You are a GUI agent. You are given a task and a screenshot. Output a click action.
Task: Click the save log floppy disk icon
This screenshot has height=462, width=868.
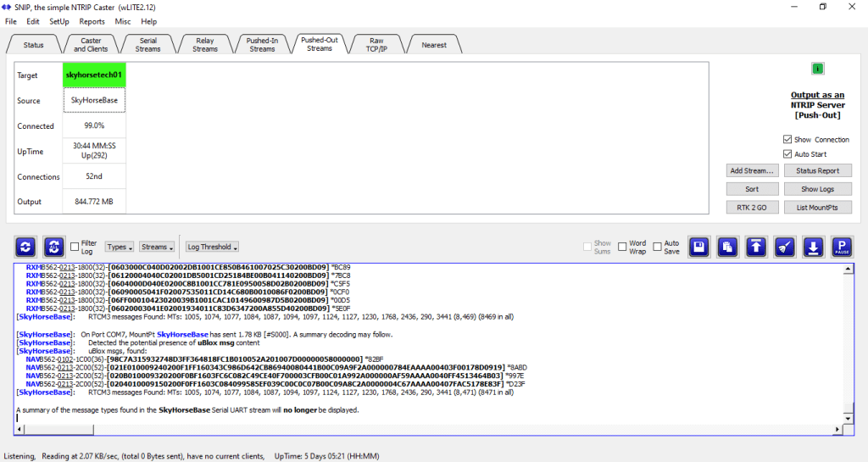pos(698,247)
